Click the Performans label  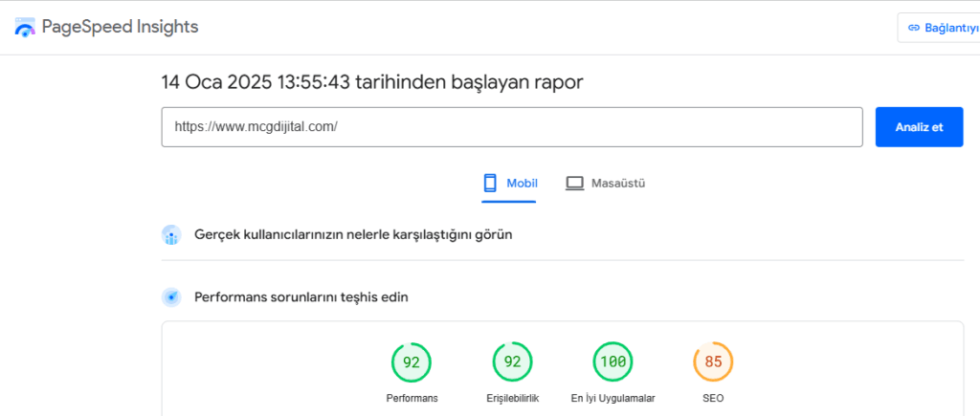(412, 398)
